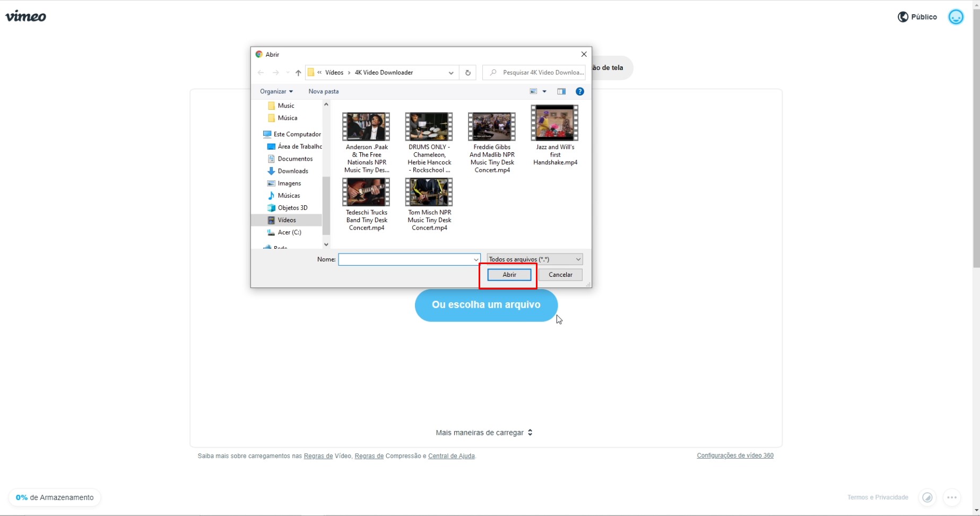Open Imagens in sidebar
The width and height of the screenshot is (980, 516).
point(284,183)
